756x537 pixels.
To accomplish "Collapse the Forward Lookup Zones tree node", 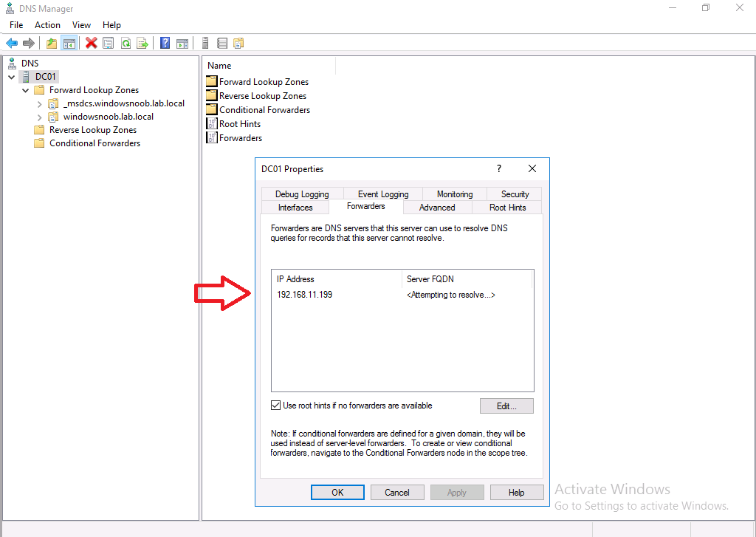I will tap(26, 90).
